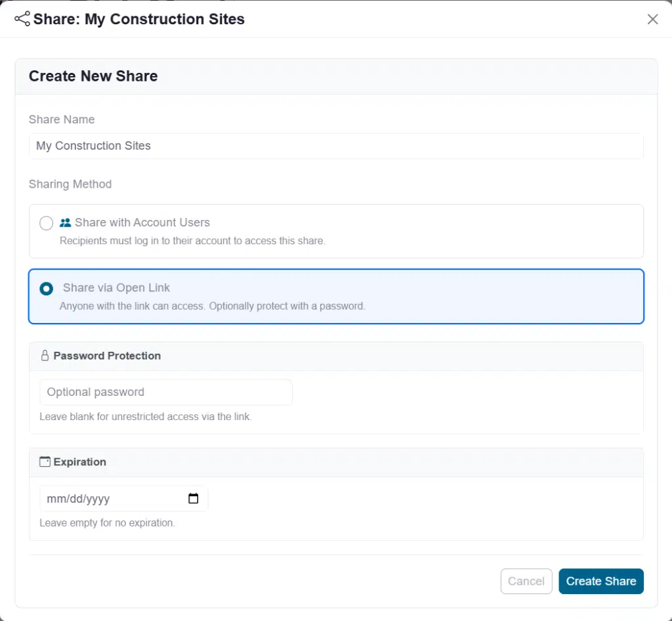672x621 pixels.
Task: Open the date picker in expiration field
Action: [x=193, y=499]
